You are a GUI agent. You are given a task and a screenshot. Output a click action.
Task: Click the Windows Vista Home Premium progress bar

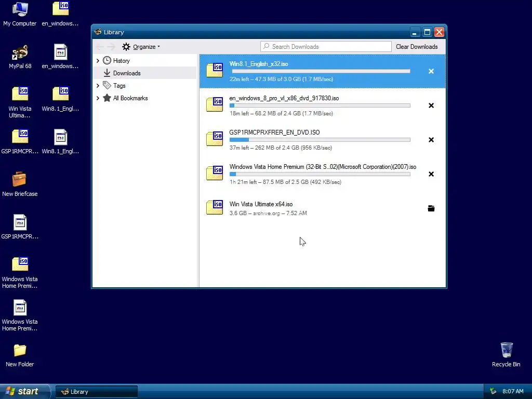(x=320, y=175)
